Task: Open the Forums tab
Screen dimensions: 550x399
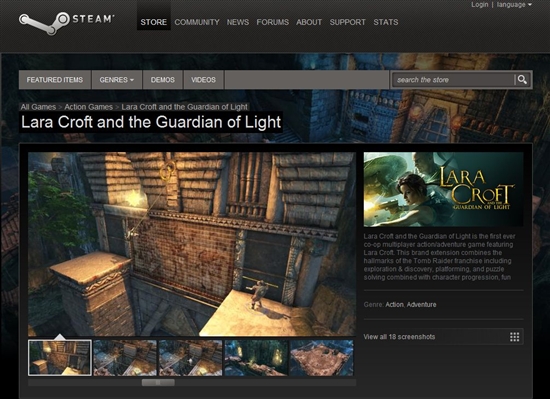Action: click(x=273, y=22)
